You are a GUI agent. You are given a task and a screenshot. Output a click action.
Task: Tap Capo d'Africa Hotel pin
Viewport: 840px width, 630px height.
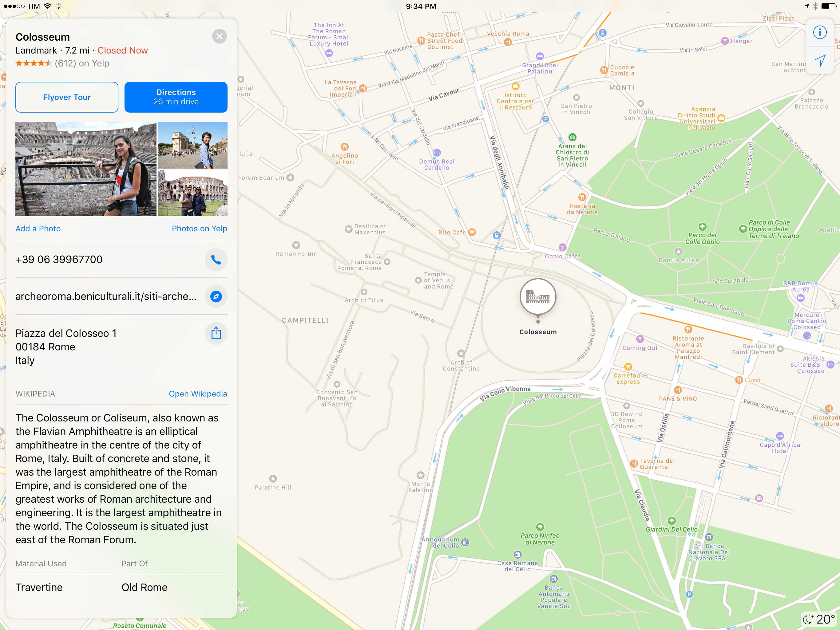click(x=780, y=436)
